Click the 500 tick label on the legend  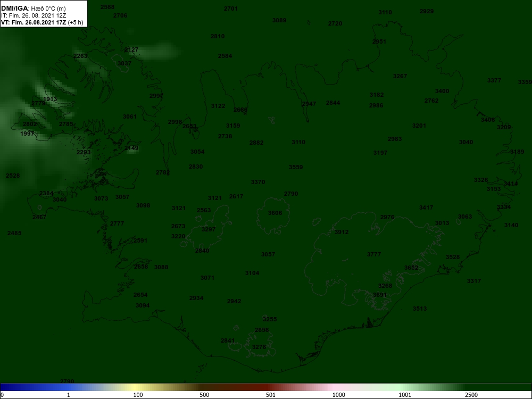click(x=204, y=395)
